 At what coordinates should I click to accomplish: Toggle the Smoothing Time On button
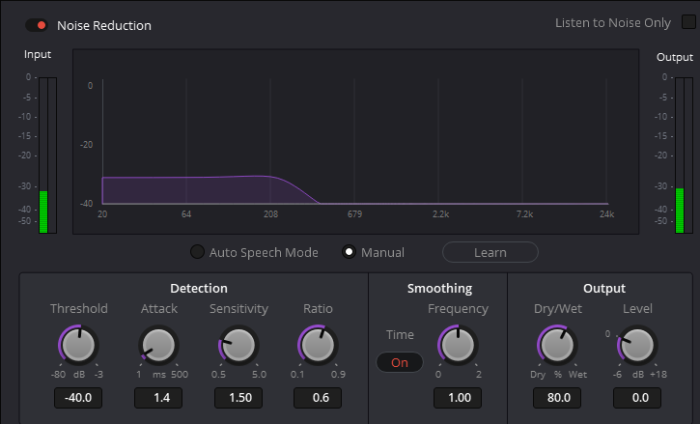(400, 362)
